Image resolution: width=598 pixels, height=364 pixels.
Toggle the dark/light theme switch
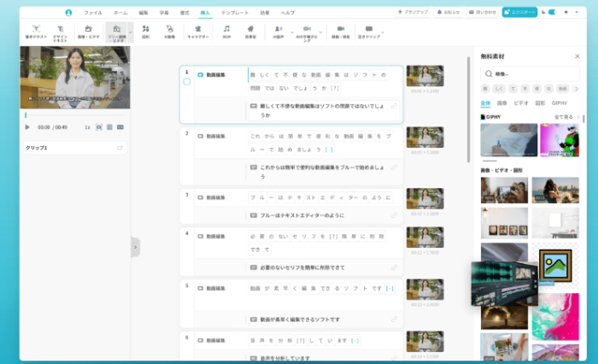[x=554, y=12]
